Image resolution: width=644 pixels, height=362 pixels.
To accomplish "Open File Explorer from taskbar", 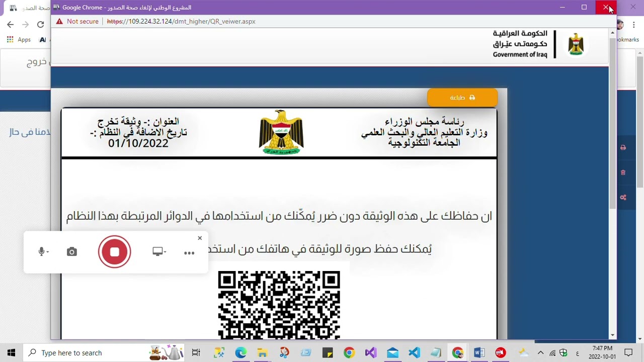I will (x=263, y=352).
